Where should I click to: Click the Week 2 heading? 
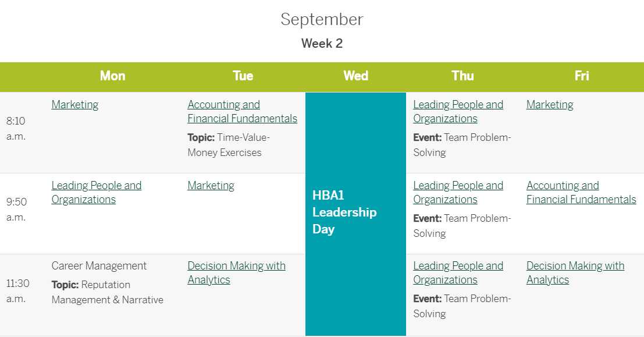coord(322,43)
